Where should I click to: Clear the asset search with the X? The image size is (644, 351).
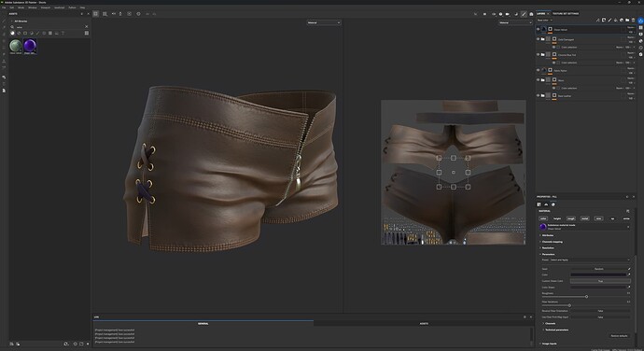click(86, 27)
